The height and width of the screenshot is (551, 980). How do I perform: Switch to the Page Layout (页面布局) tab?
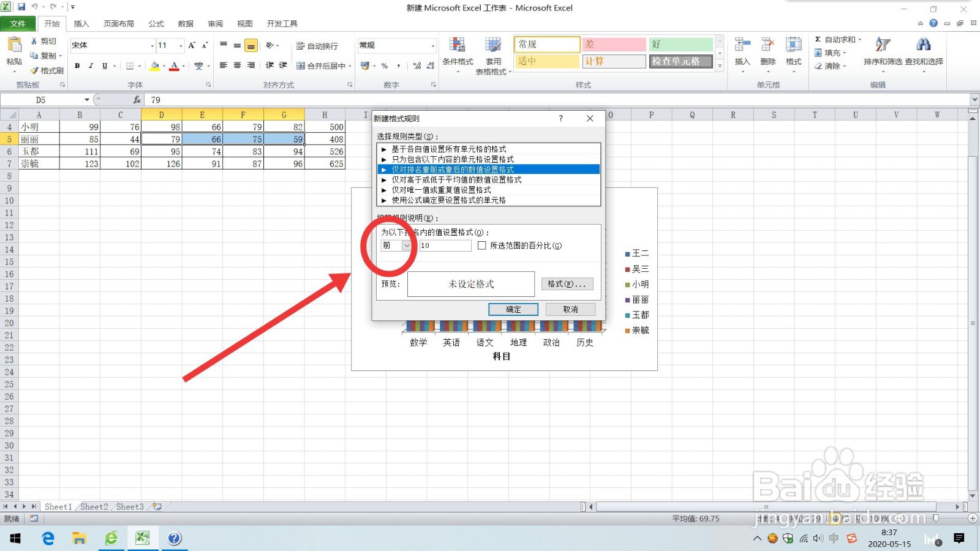coord(119,24)
